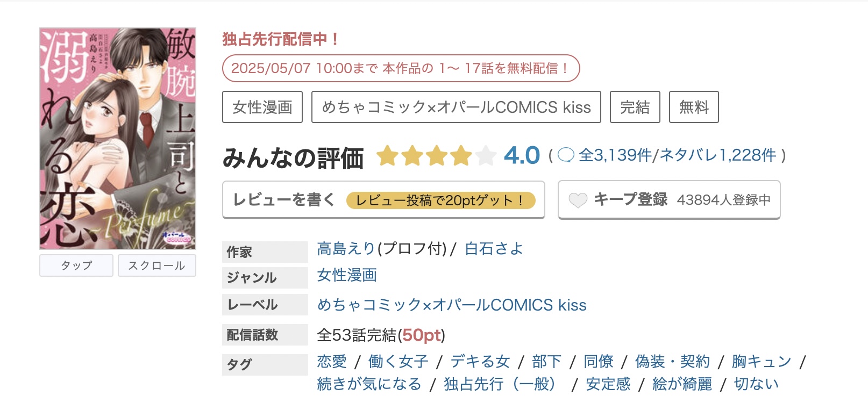Open the 女性漫画 category tag
Image resolution: width=868 pixels, height=417 pixels.
[x=262, y=107]
